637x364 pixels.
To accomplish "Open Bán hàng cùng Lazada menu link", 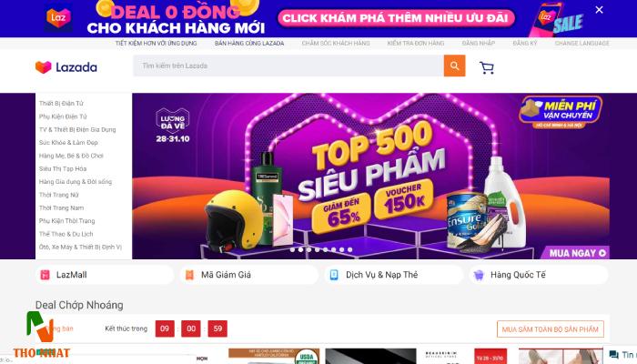I will [249, 43].
